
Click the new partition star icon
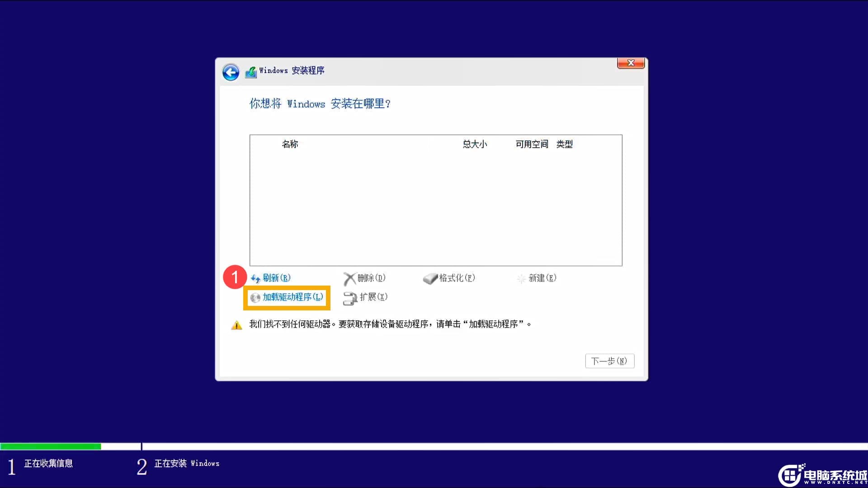point(521,278)
